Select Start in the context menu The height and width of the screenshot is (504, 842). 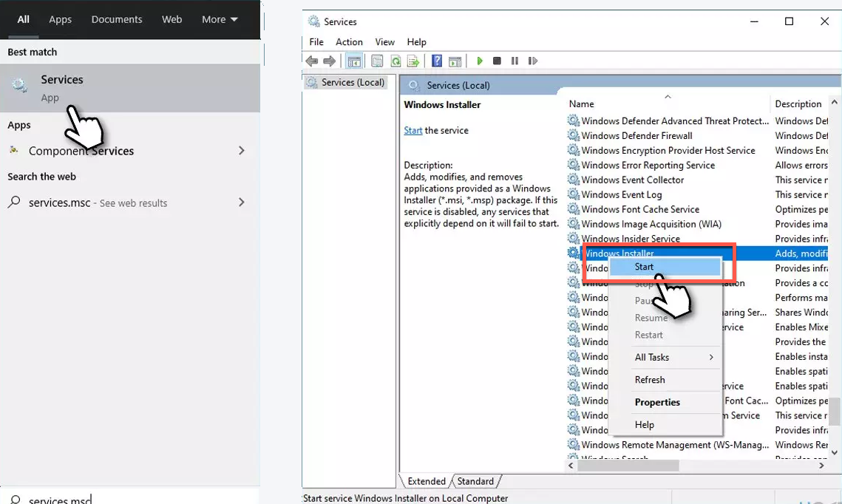(643, 267)
